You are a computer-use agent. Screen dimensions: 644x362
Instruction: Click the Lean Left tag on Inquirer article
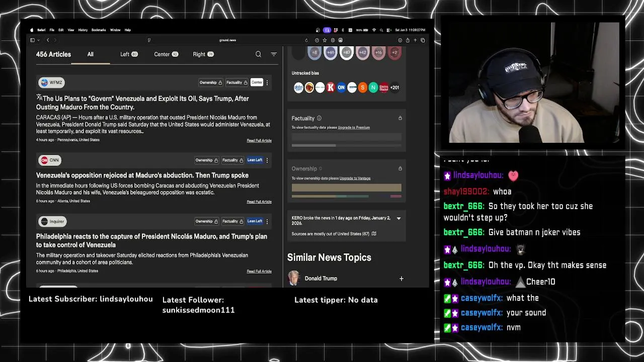tap(255, 221)
